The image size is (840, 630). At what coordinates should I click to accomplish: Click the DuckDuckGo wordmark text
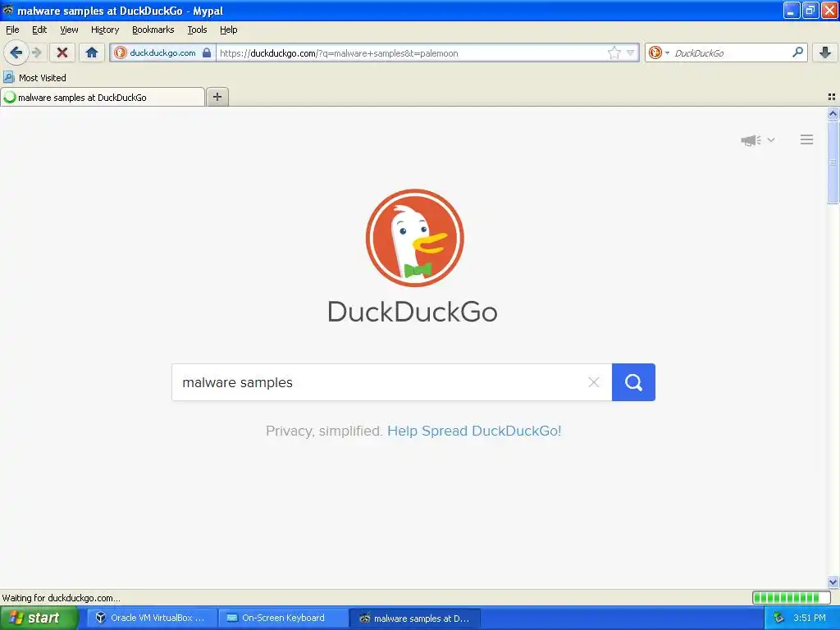coord(413,312)
